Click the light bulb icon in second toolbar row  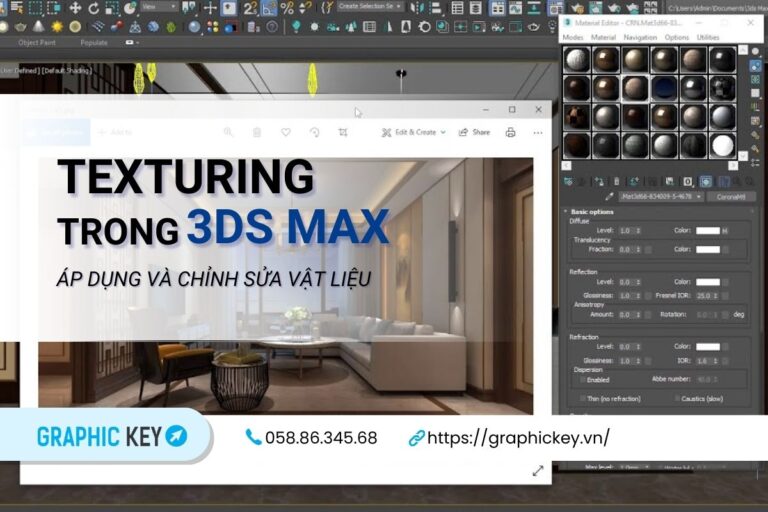point(296,27)
